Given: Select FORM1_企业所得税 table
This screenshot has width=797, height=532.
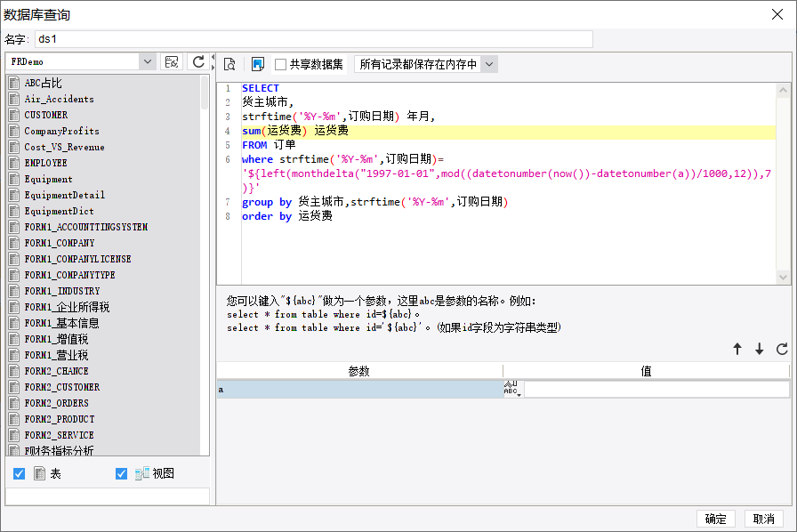Looking at the screenshot, I should coord(67,307).
